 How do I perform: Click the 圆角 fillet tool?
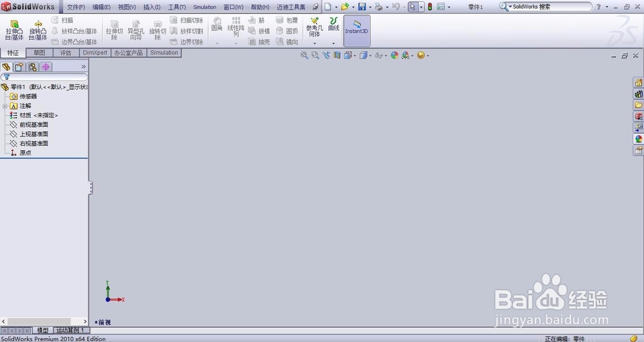tap(217, 24)
